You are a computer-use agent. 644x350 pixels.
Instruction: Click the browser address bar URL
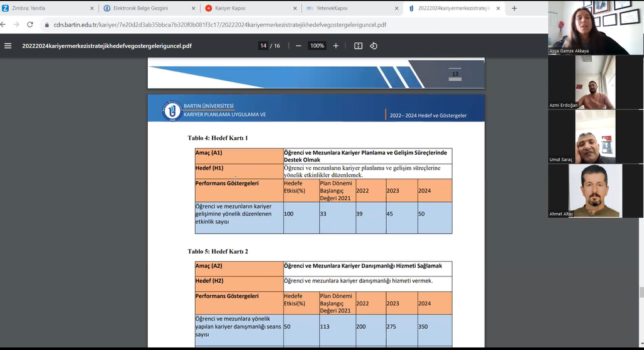pos(219,25)
